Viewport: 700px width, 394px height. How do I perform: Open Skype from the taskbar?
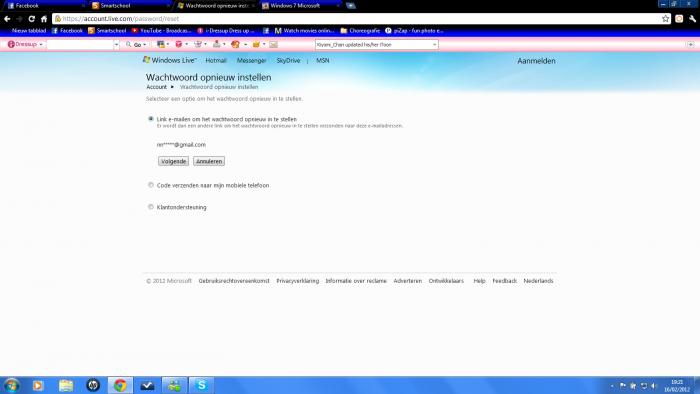(x=201, y=385)
